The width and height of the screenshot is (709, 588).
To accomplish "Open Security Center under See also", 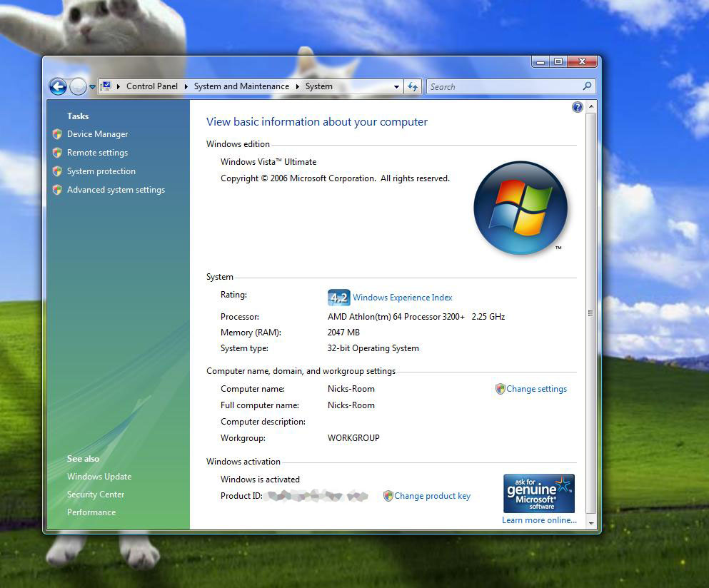I will tap(96, 495).
